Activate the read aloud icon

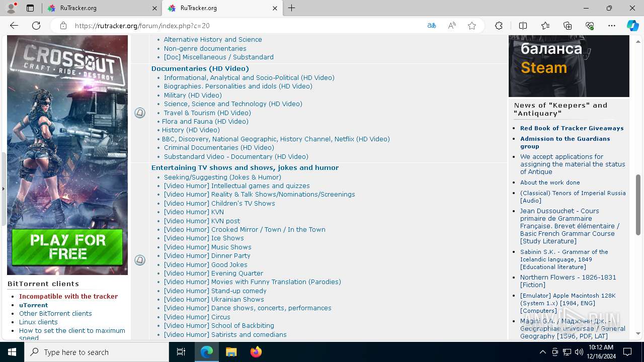click(x=452, y=26)
